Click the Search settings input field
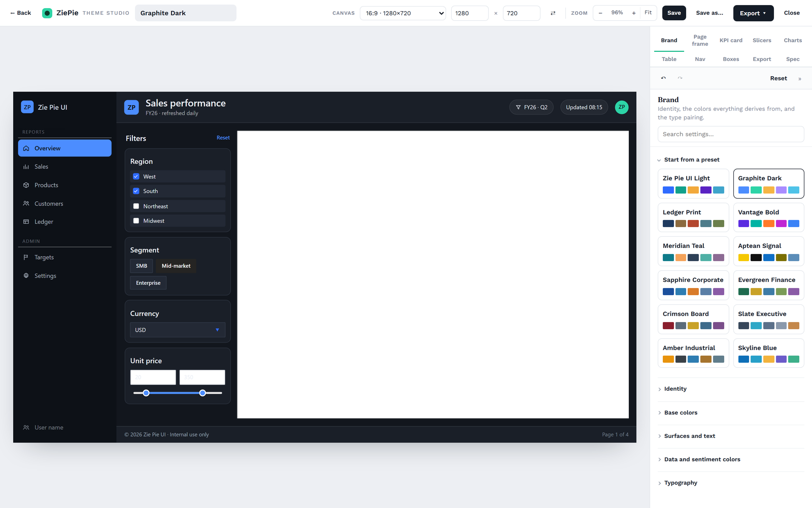 (731, 134)
